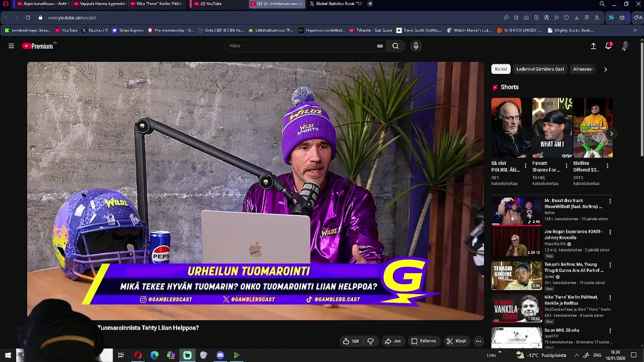The height and width of the screenshot is (362, 644).
Task: Open the weather widget -12°C Puolipilvistä
Action: click(541, 355)
